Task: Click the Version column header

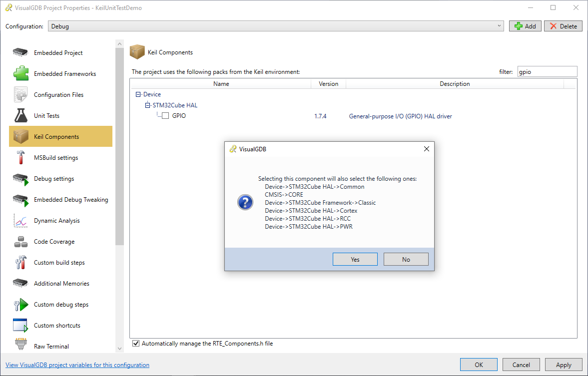Action: 329,83
